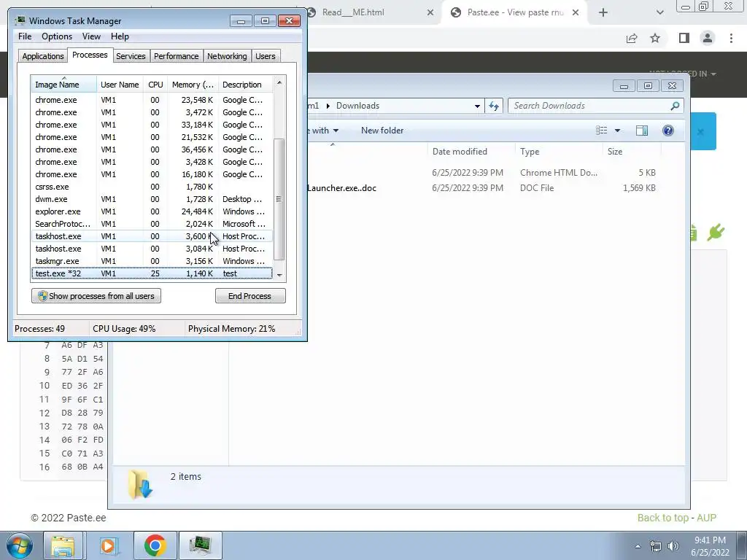The width and height of the screenshot is (747, 560).
Task: Close the Paste.ee tab
Action: pyautogui.click(x=576, y=12)
